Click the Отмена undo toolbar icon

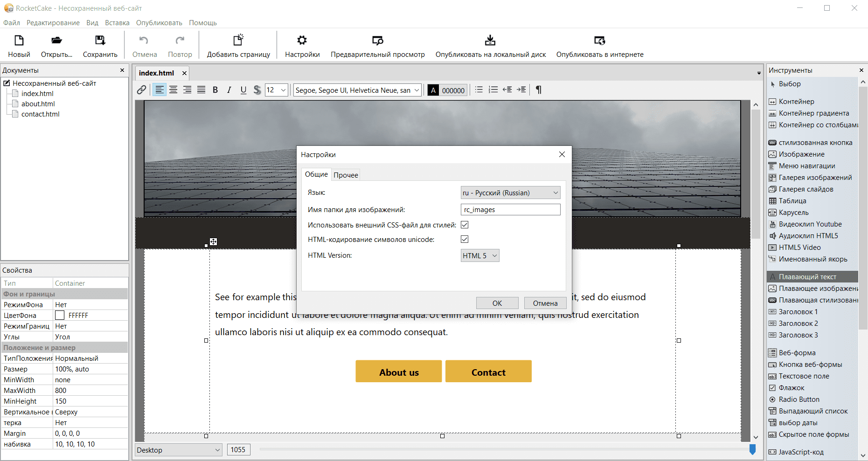point(144,41)
